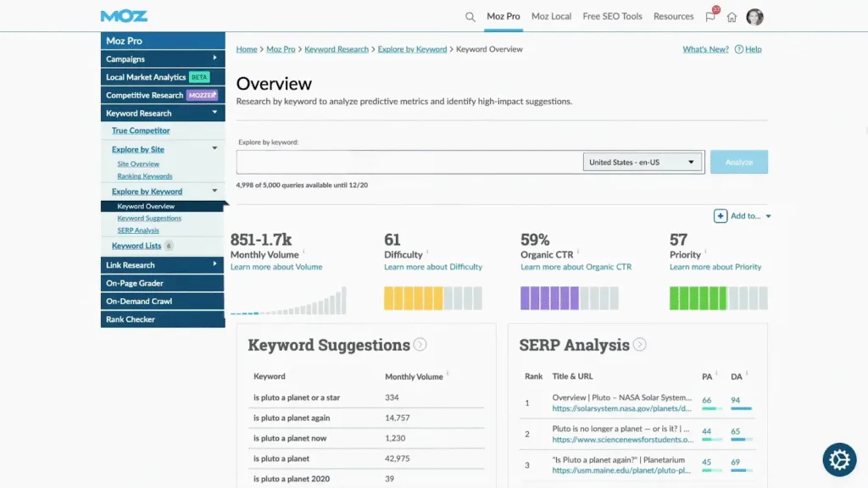Click the plus icon next to Add to...

click(719, 216)
